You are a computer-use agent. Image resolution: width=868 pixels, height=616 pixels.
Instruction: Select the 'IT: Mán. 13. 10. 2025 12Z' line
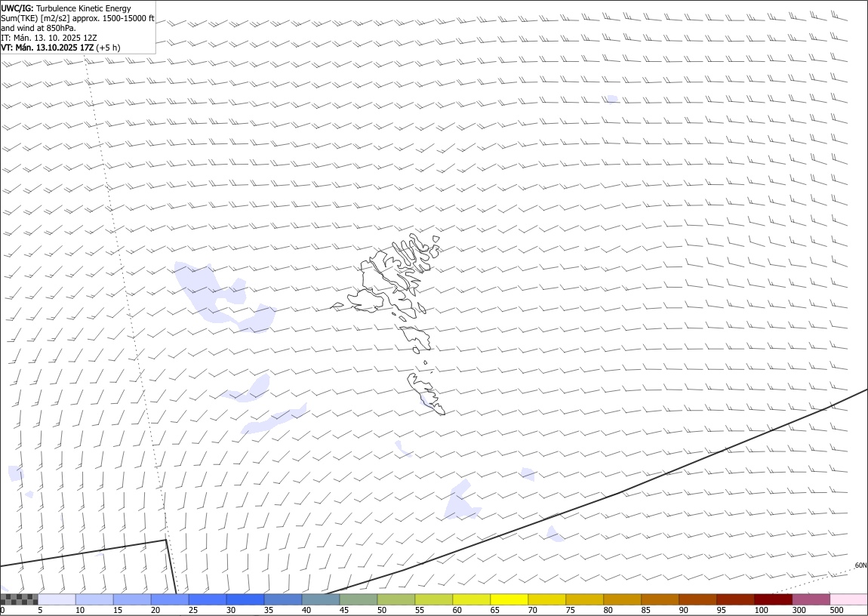(x=49, y=38)
